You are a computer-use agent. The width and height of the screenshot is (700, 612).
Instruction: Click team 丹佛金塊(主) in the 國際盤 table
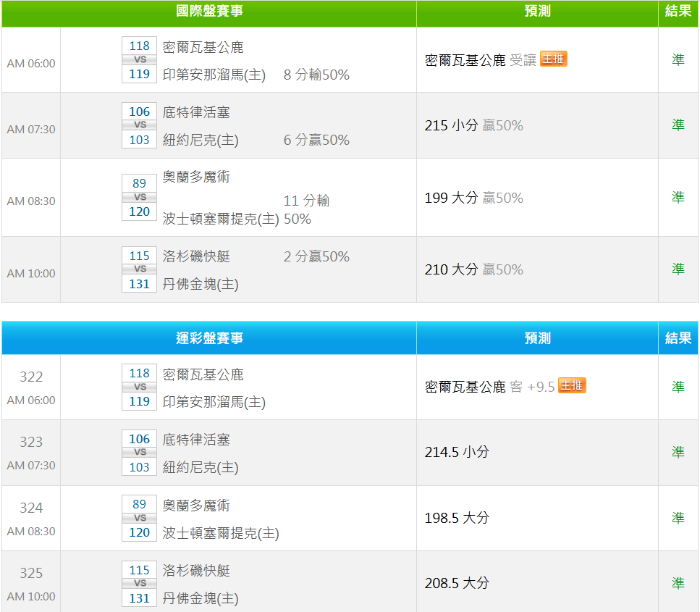pos(201,284)
